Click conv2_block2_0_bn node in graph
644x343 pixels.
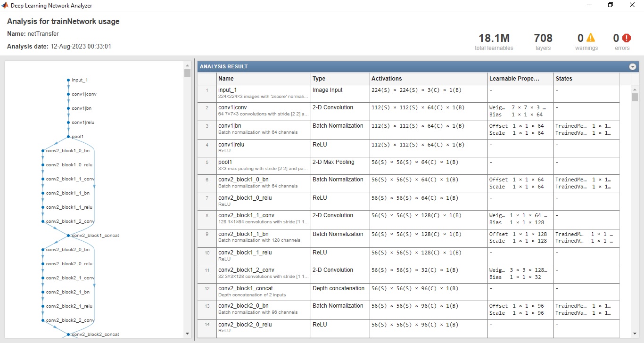(x=42, y=250)
